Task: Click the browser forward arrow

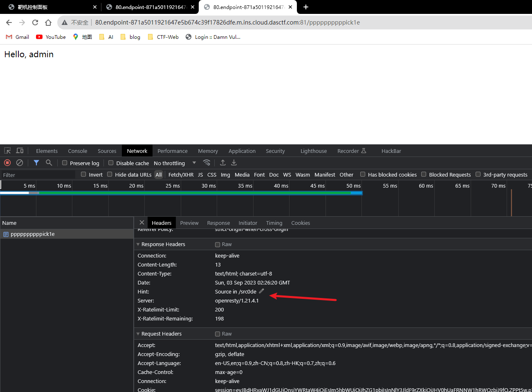Action: click(22, 22)
